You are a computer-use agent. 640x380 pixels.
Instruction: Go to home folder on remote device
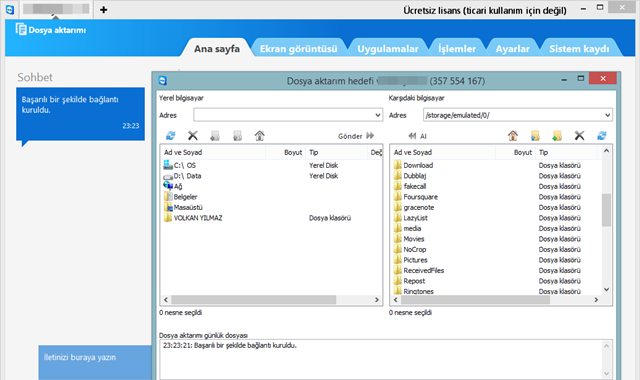pyautogui.click(x=513, y=136)
